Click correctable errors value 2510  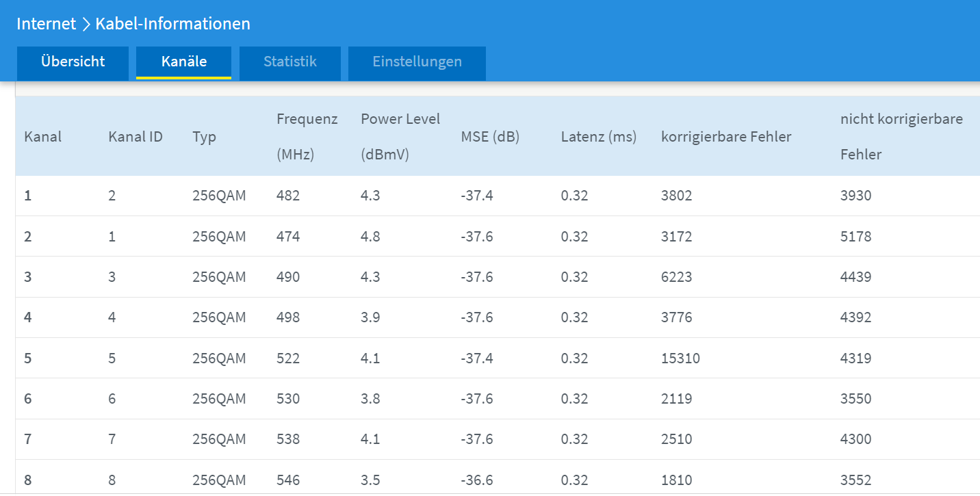[677, 439]
